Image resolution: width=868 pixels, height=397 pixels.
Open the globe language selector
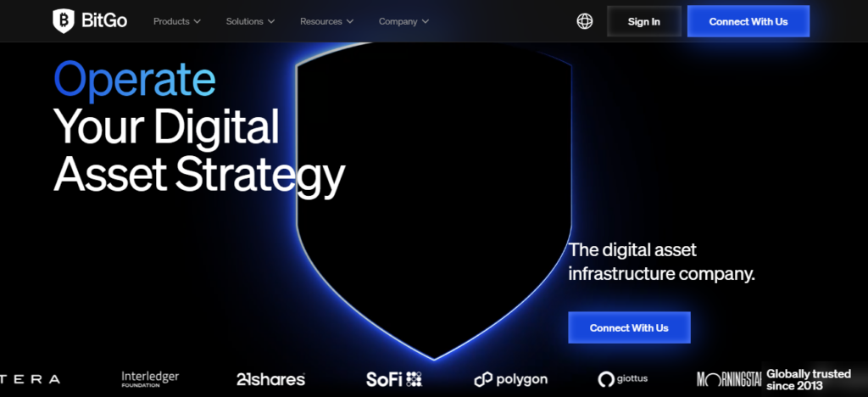click(x=585, y=21)
